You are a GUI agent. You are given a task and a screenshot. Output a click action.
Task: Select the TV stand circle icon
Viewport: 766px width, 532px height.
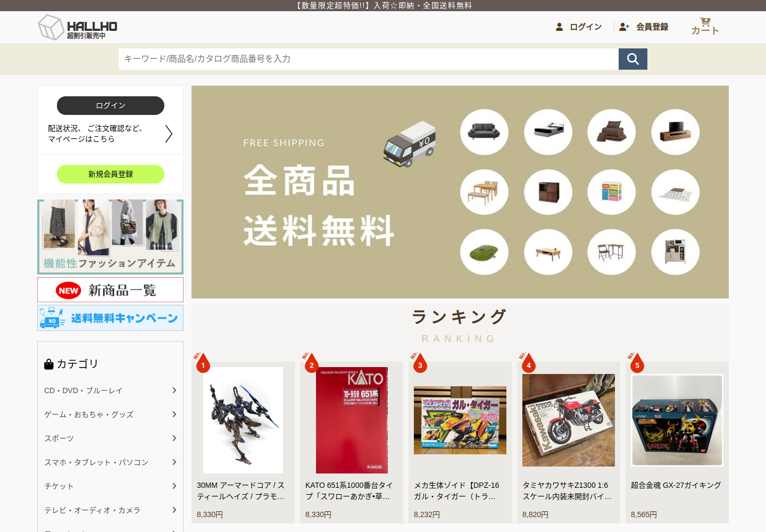click(676, 132)
